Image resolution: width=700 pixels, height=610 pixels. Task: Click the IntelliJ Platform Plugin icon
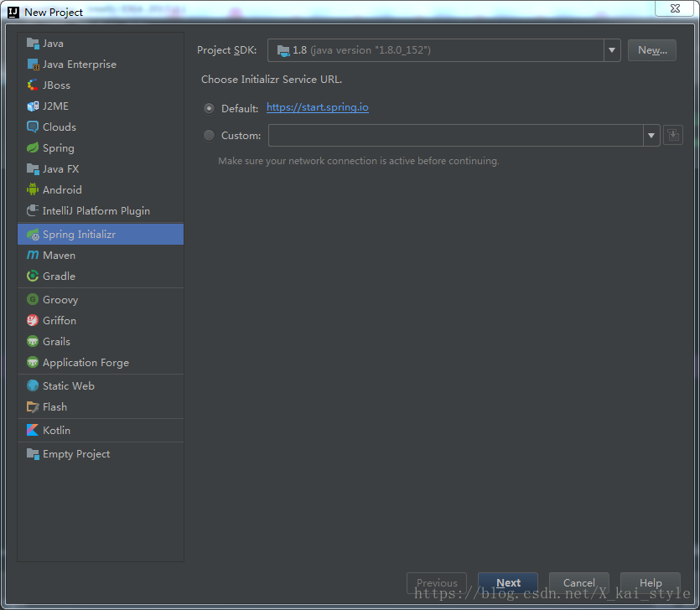(33, 210)
